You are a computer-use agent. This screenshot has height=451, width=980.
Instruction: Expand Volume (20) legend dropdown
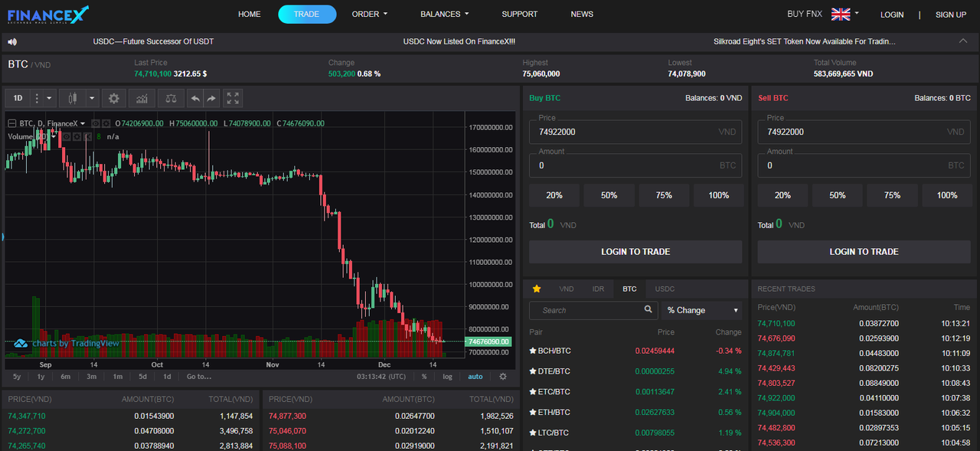pyautogui.click(x=53, y=136)
